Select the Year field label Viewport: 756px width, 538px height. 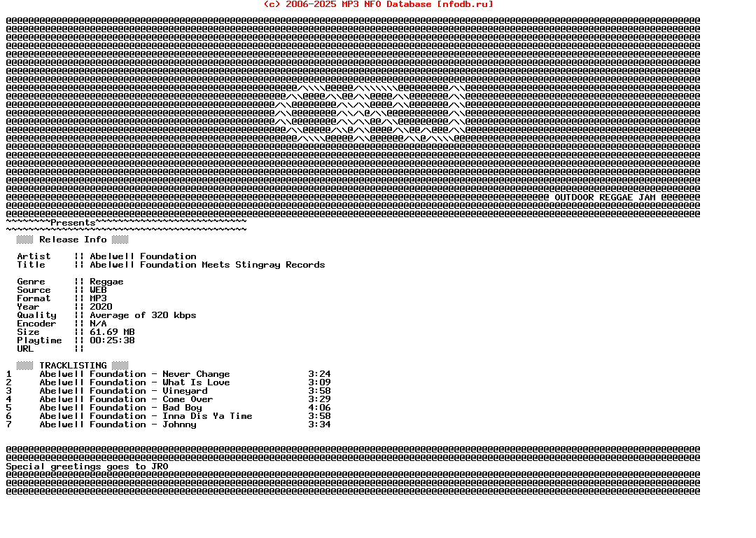tap(28, 307)
